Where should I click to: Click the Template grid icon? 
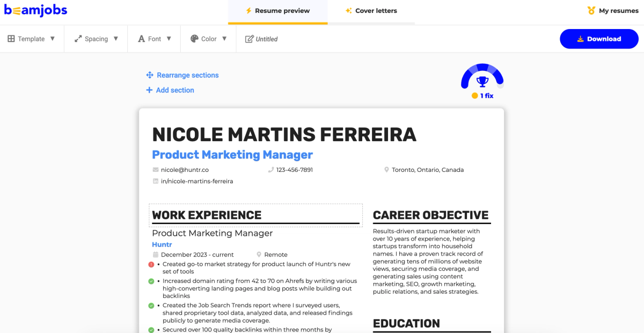(x=11, y=39)
